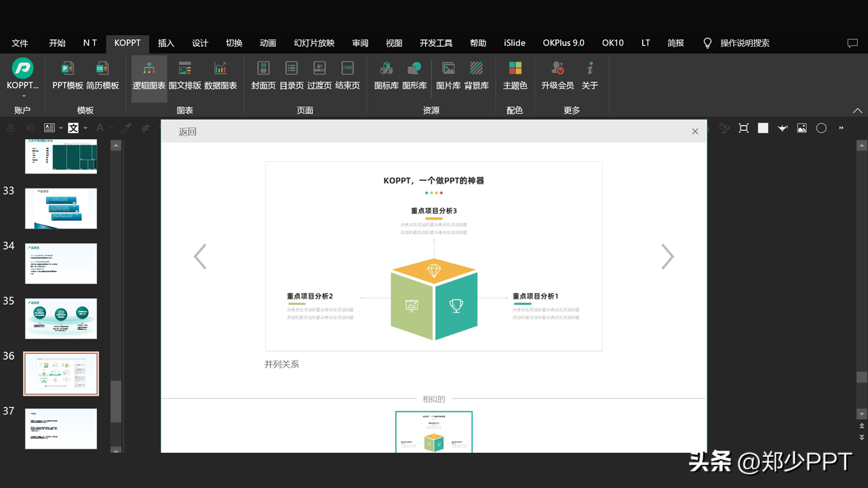Click the 并列关系 category label
This screenshot has width=868, height=488.
pos(281,365)
